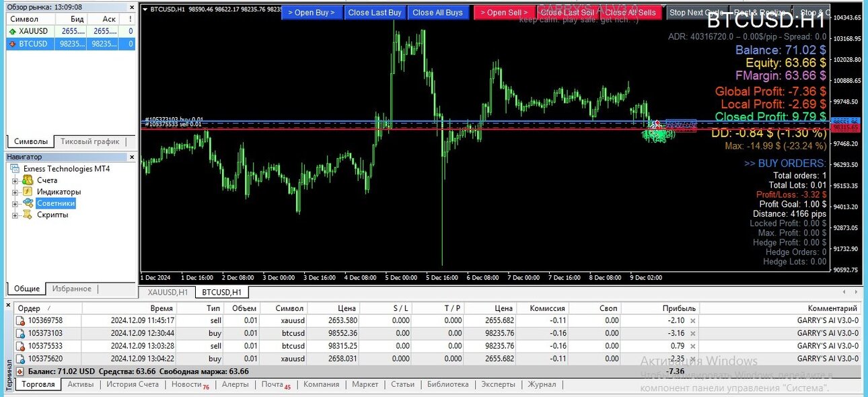
Task: Click the Rest & Realize button
Action: point(760,13)
